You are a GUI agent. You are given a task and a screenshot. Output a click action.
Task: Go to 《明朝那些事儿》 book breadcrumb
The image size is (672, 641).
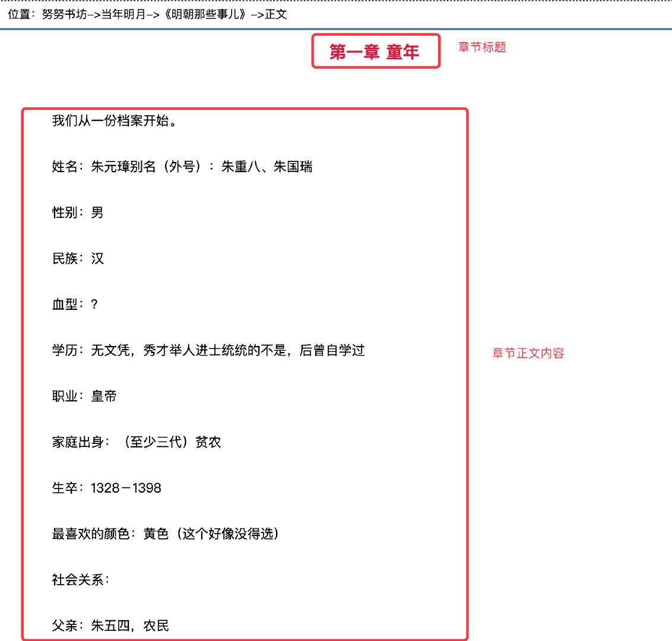205,15
